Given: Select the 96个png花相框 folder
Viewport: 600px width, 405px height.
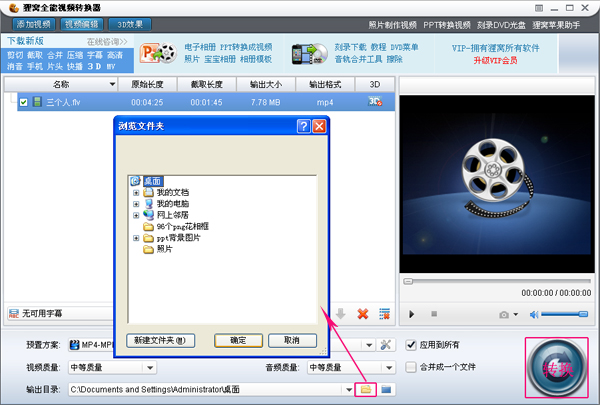Looking at the screenshot, I should tap(183, 227).
